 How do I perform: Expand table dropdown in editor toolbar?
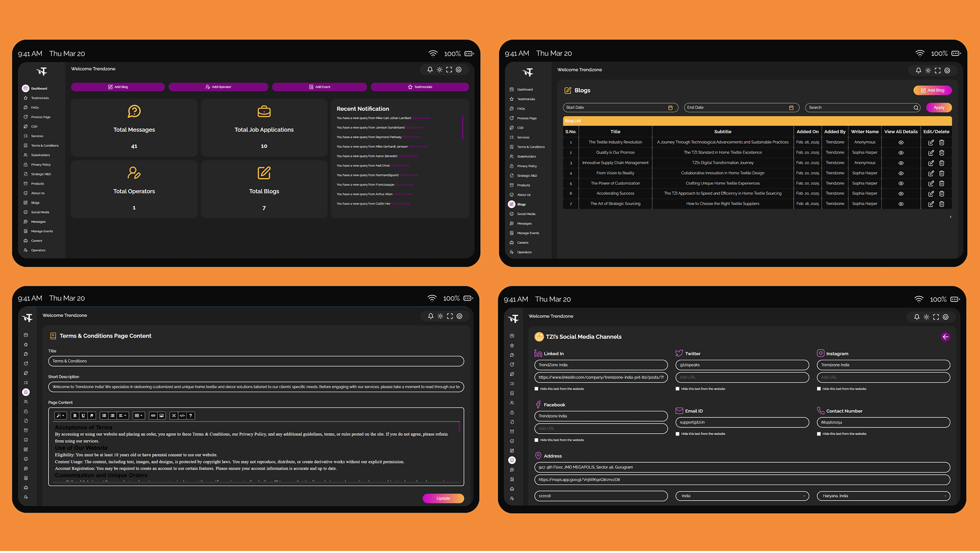138,416
